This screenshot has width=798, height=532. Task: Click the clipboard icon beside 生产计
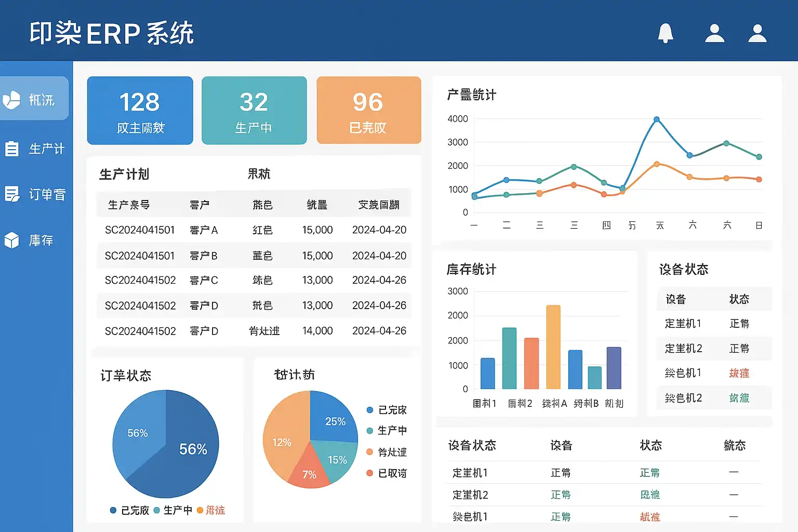[11, 149]
